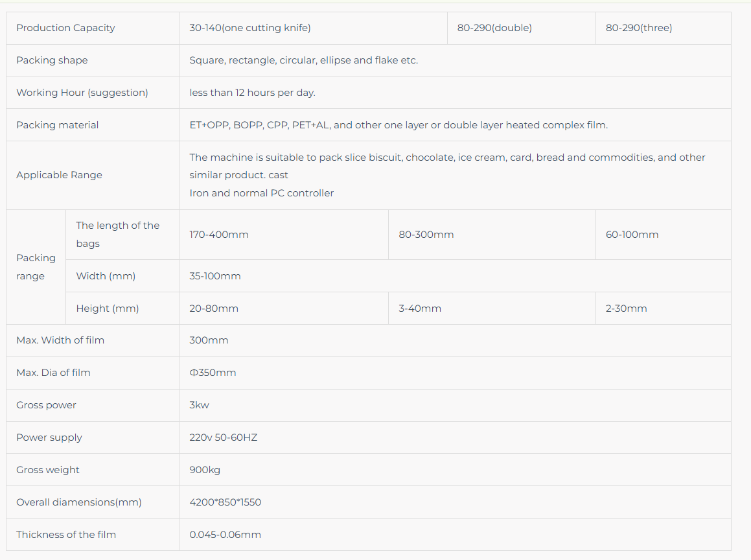Click the 30-140(one cutting knife) cell
Viewport: 751px width, 560px height.
click(250, 28)
